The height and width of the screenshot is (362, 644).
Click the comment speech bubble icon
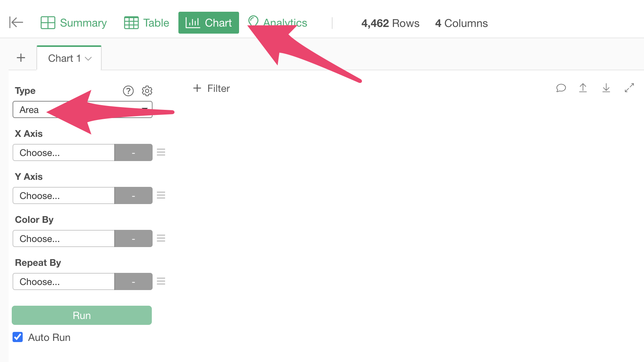561,88
